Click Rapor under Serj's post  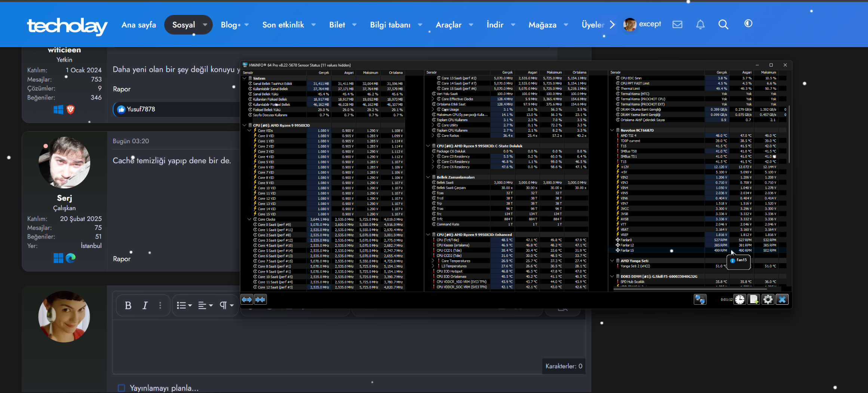point(122,259)
